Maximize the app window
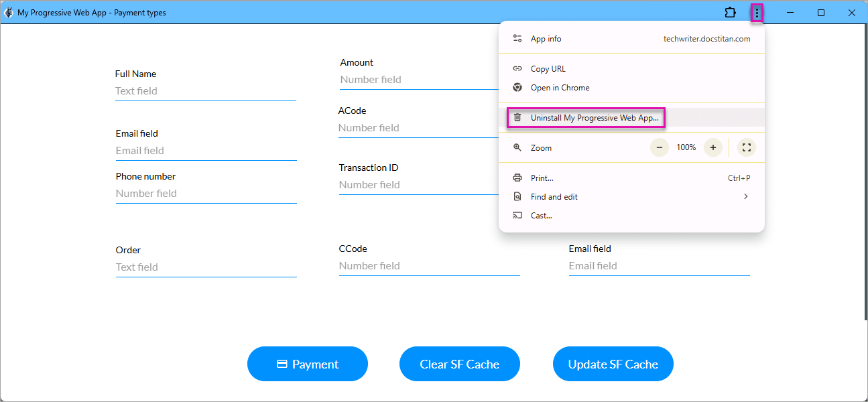 [x=821, y=13]
